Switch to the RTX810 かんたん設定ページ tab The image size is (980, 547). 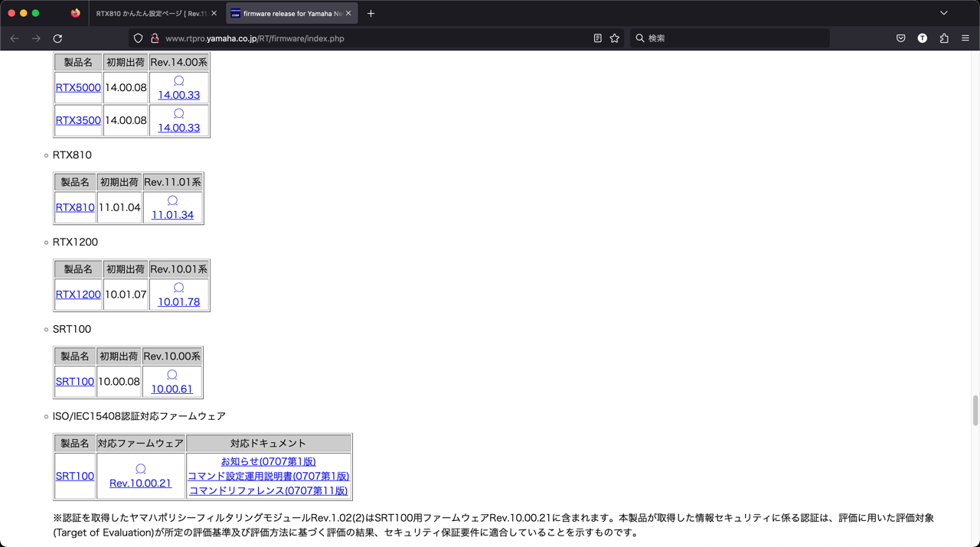click(155, 13)
